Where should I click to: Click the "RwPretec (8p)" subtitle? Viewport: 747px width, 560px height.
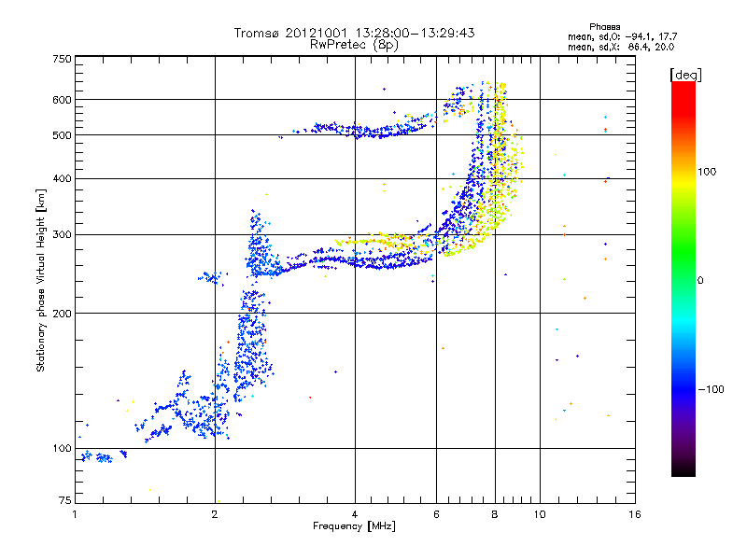[354, 45]
